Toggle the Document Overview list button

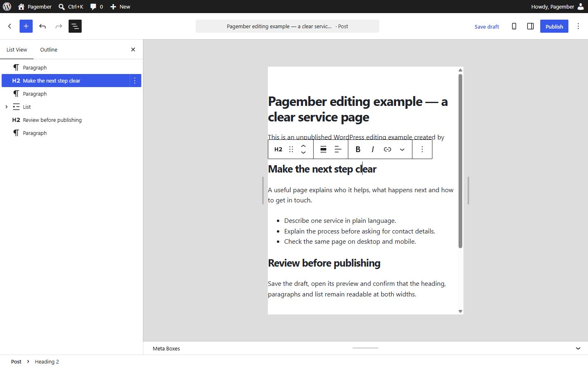(x=75, y=26)
